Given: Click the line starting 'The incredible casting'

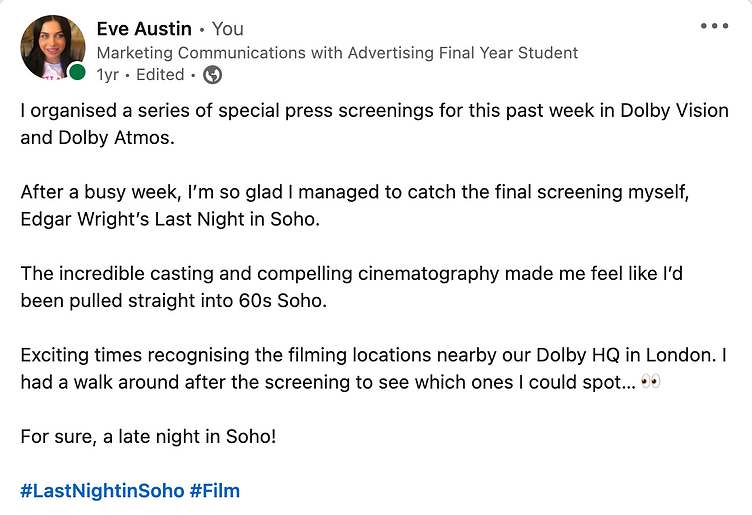Looking at the screenshot, I should point(352,274).
